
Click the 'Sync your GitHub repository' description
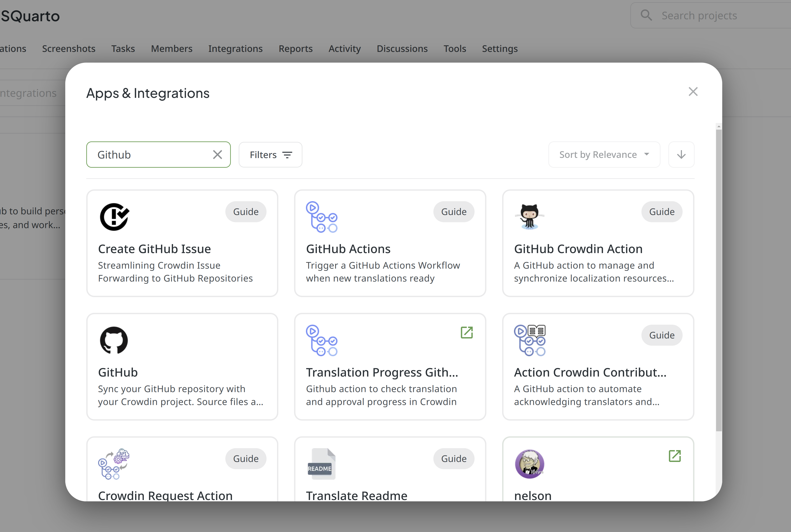tap(181, 395)
